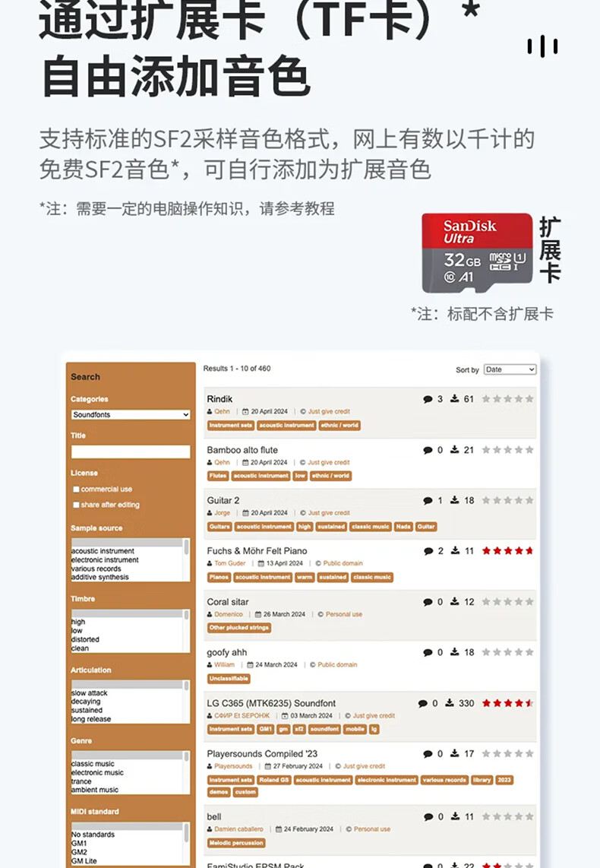
Task: Click the download icon for Bamboo alto flute
Action: pyautogui.click(x=455, y=449)
